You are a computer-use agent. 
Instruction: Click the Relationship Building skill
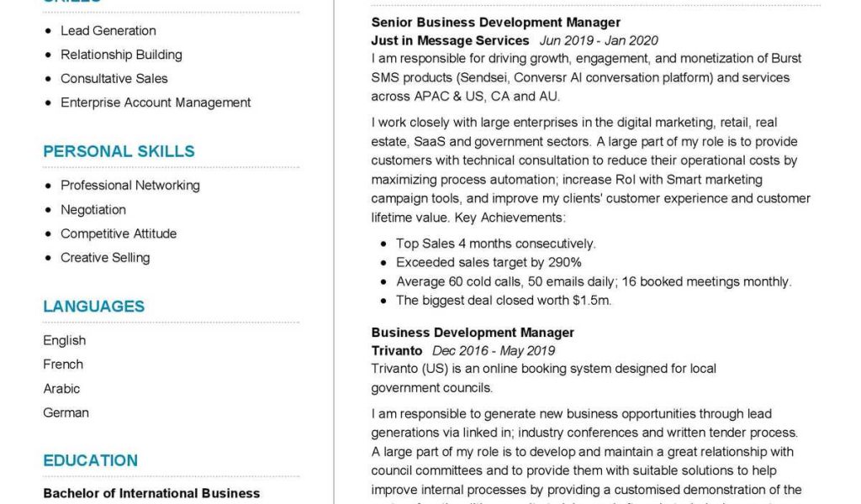tap(121, 55)
